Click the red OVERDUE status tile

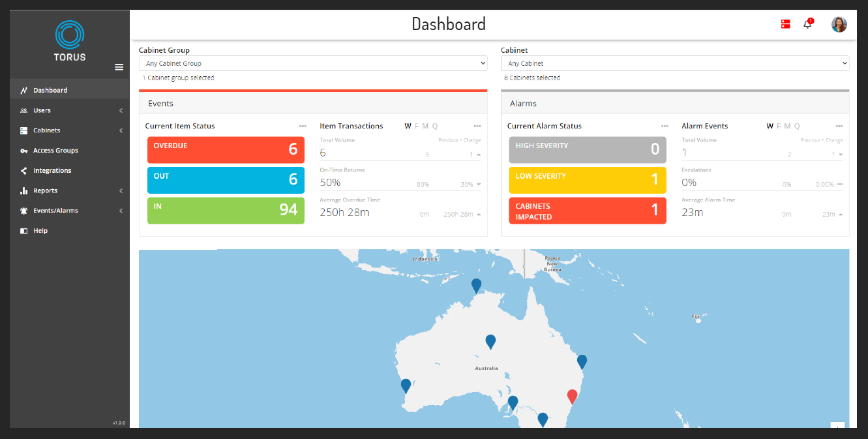coord(226,149)
